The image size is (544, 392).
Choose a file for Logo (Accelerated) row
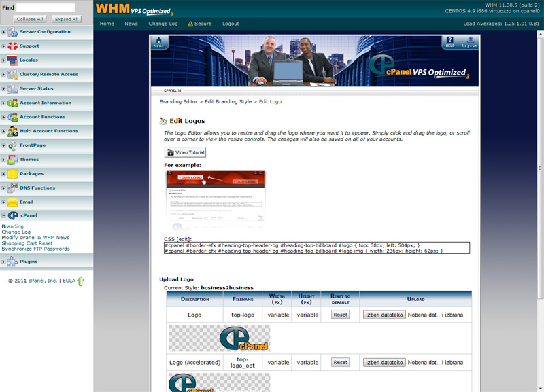pyautogui.click(x=384, y=363)
